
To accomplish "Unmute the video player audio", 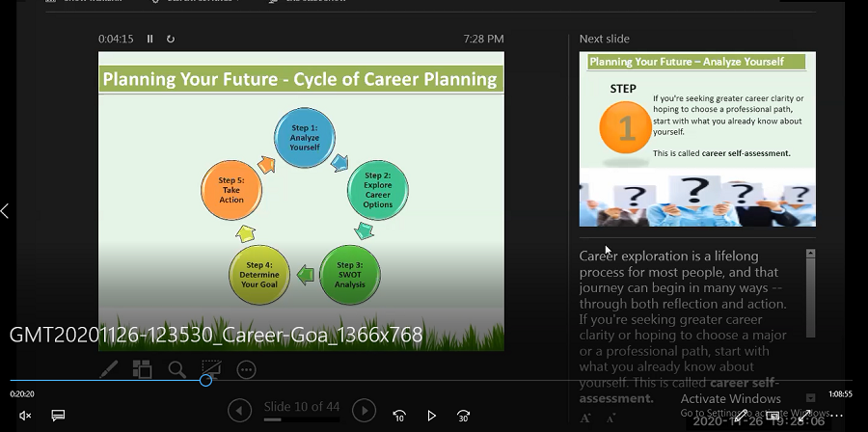I will (25, 416).
